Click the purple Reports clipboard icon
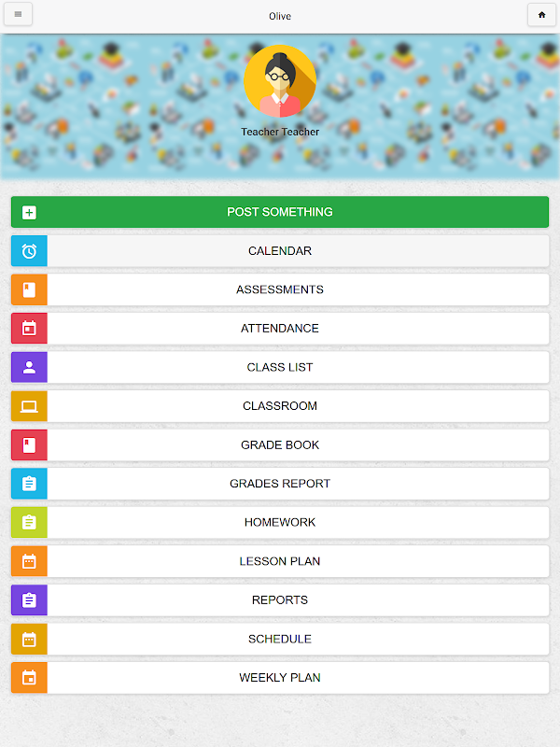Viewport: 560px width, 747px height. [29, 600]
